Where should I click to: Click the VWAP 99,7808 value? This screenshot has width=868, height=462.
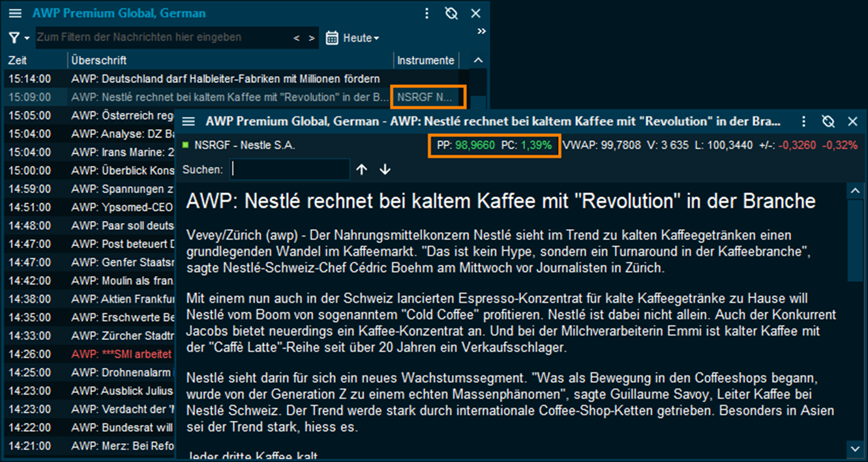[601, 146]
